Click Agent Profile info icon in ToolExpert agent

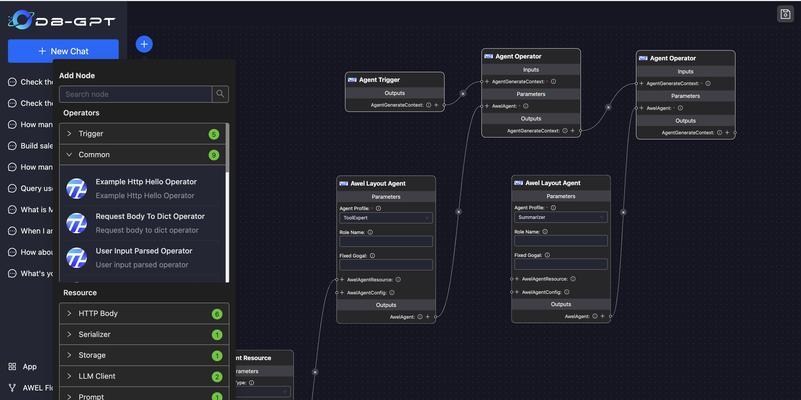(x=379, y=208)
